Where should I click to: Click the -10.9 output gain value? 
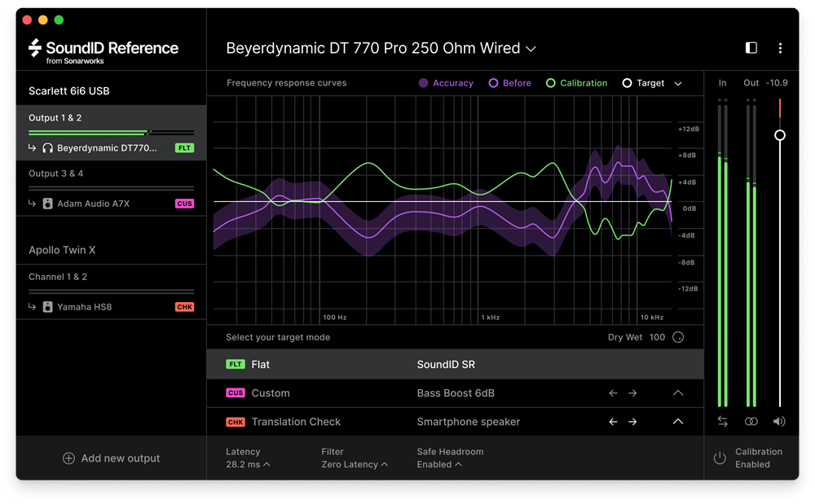tap(777, 83)
